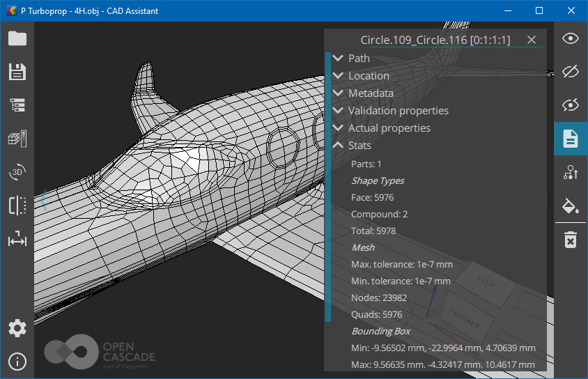The height and width of the screenshot is (379, 588).
Task: Select the measure distance tool
Action: coord(17,240)
